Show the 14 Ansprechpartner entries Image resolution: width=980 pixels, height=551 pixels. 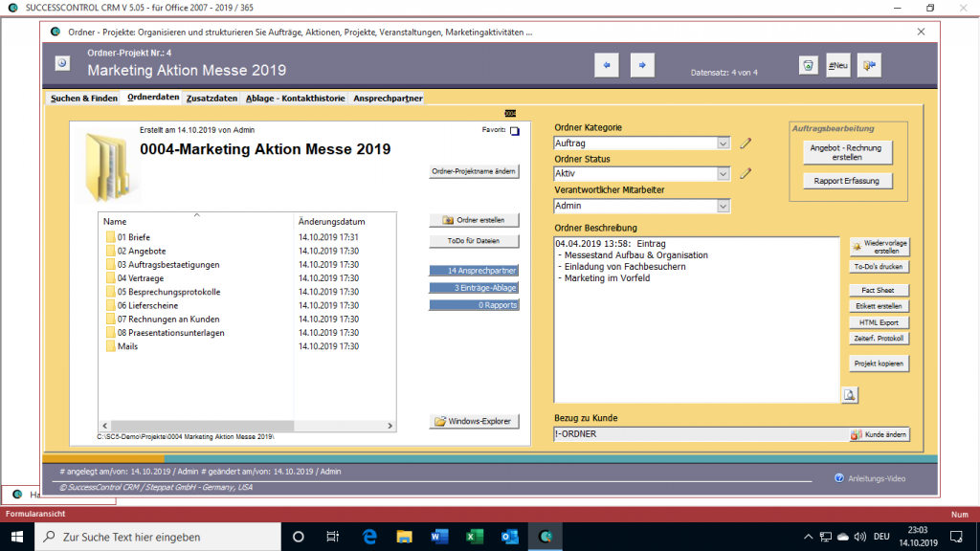[x=476, y=272]
